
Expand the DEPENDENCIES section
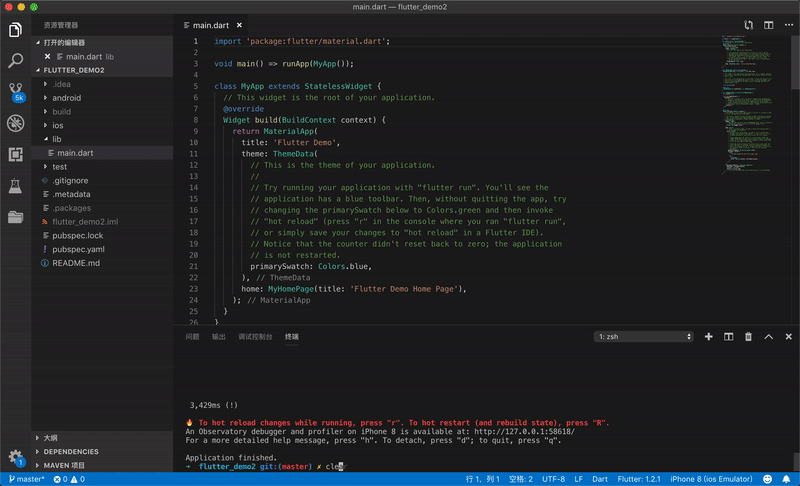click(71, 451)
